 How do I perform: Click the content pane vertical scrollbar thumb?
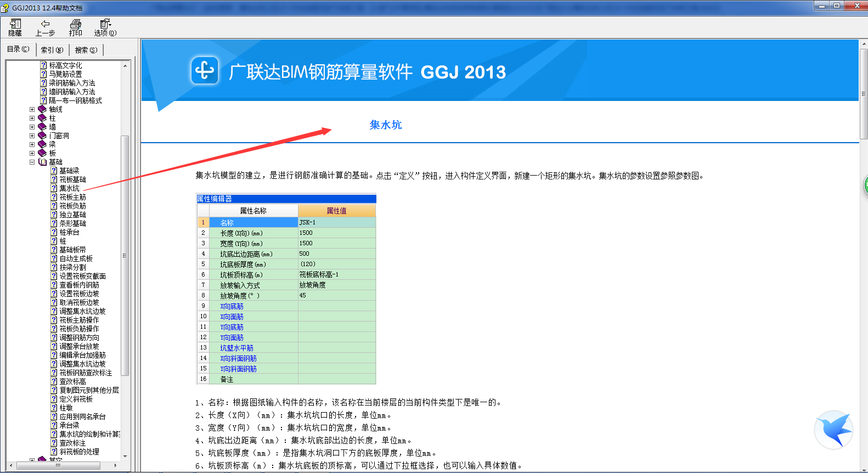tap(864, 93)
